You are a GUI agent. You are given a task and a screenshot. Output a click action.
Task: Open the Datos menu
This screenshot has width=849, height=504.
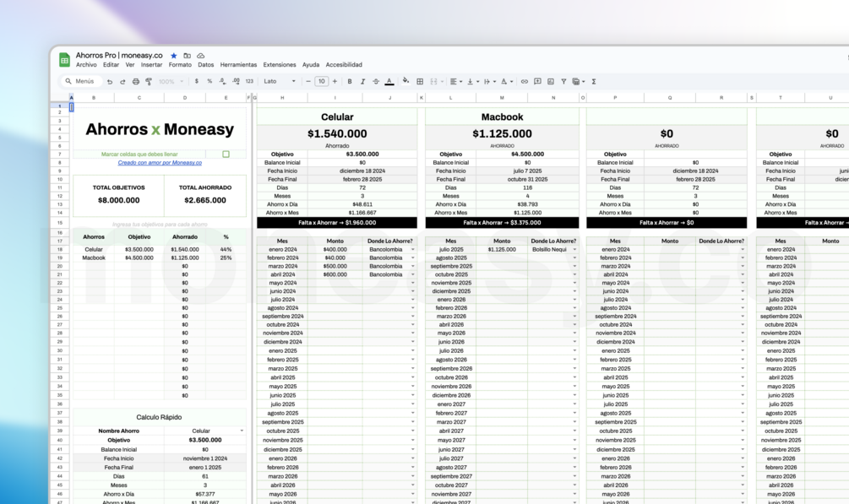coord(206,65)
